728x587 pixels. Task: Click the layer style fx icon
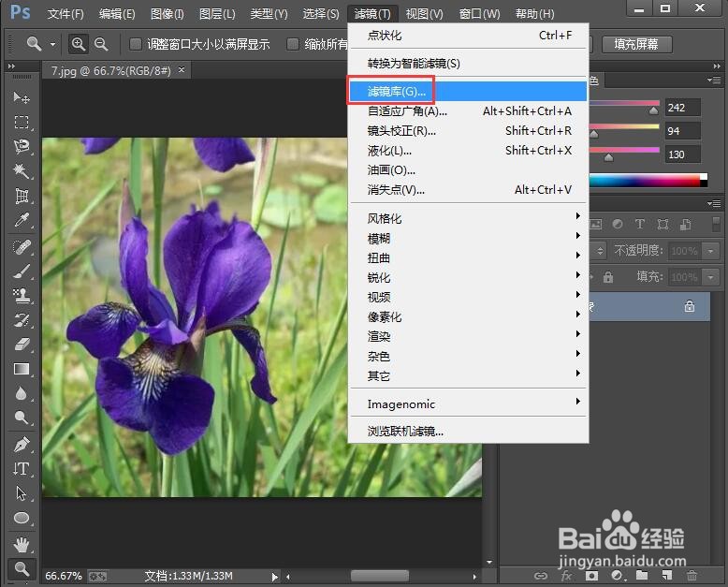click(x=566, y=576)
